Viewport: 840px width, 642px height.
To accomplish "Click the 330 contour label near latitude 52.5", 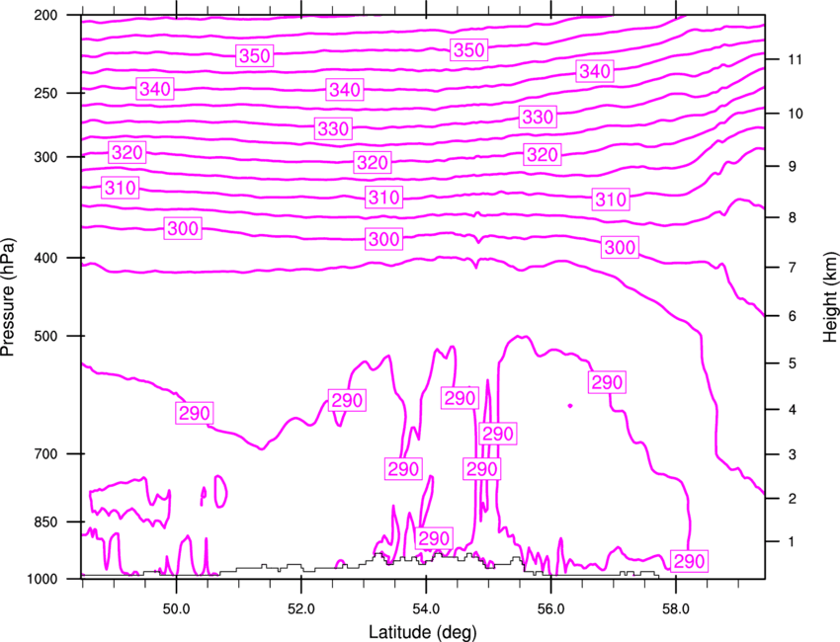I will coord(333,128).
